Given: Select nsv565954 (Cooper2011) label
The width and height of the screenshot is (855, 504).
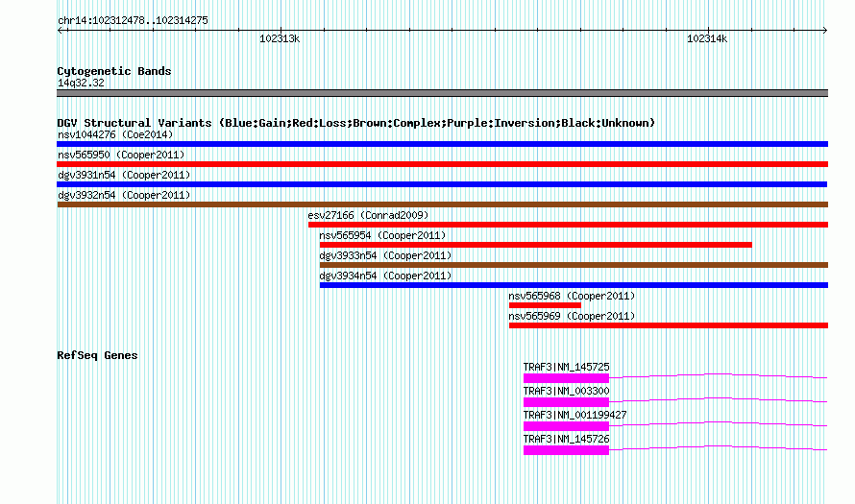Looking at the screenshot, I should coord(382,235).
